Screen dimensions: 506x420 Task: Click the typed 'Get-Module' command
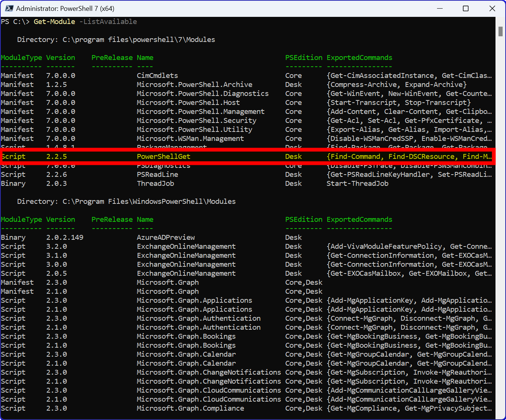(54, 22)
